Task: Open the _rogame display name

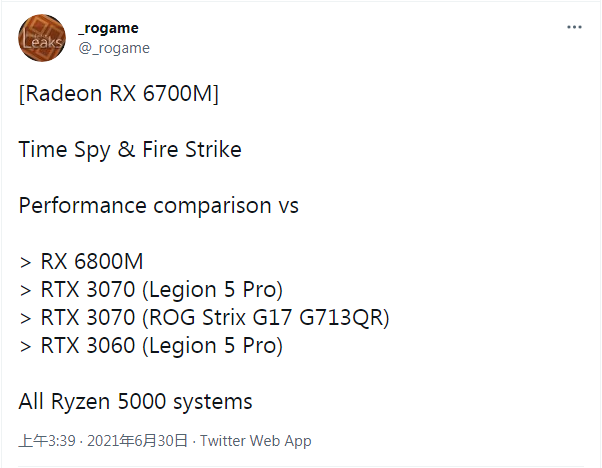Action: point(111,29)
